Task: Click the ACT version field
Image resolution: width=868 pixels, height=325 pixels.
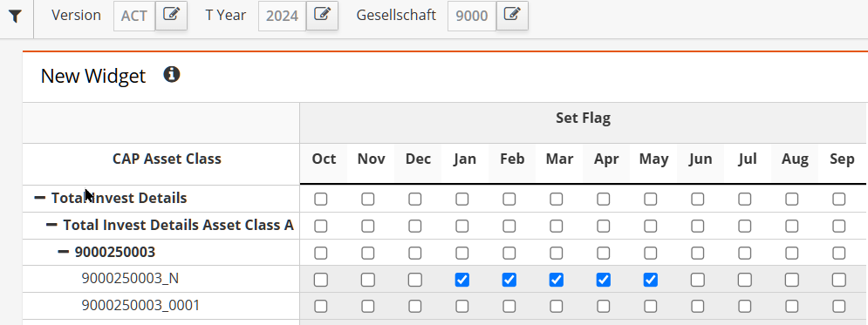Action: click(134, 16)
